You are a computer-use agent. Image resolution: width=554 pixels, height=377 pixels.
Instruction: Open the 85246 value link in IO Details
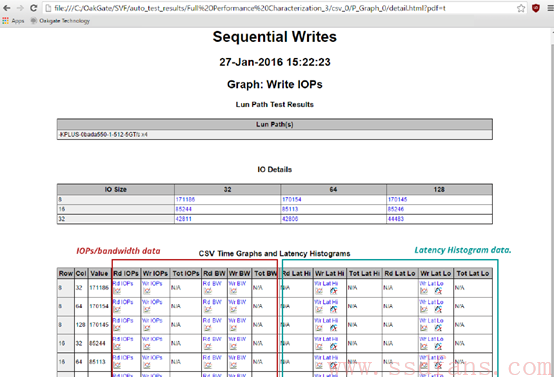396,209
